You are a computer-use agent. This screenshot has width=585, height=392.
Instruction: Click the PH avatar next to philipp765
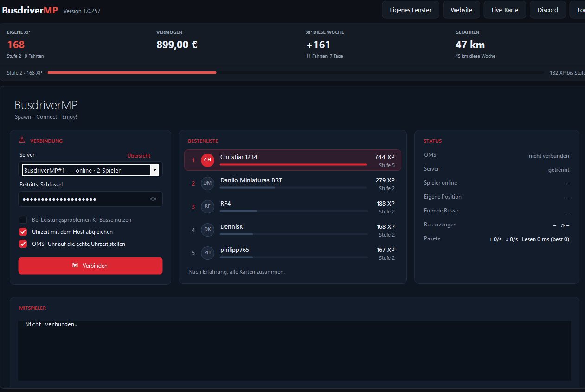point(207,253)
